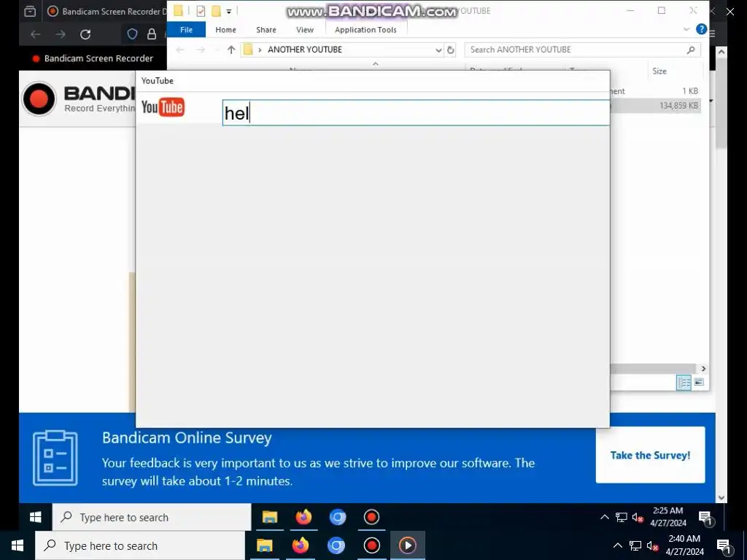The width and height of the screenshot is (747, 560).
Task: Click the New Folder quick access icon
Action: click(x=216, y=10)
